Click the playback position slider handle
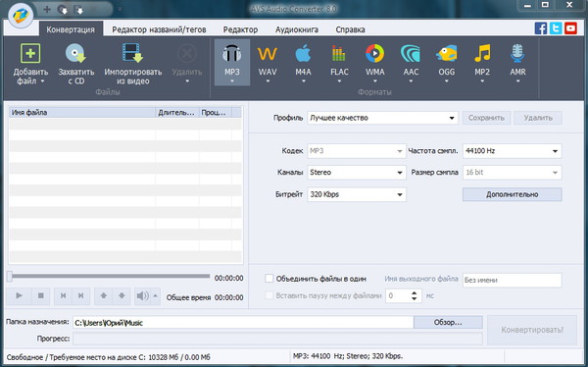 10,277
